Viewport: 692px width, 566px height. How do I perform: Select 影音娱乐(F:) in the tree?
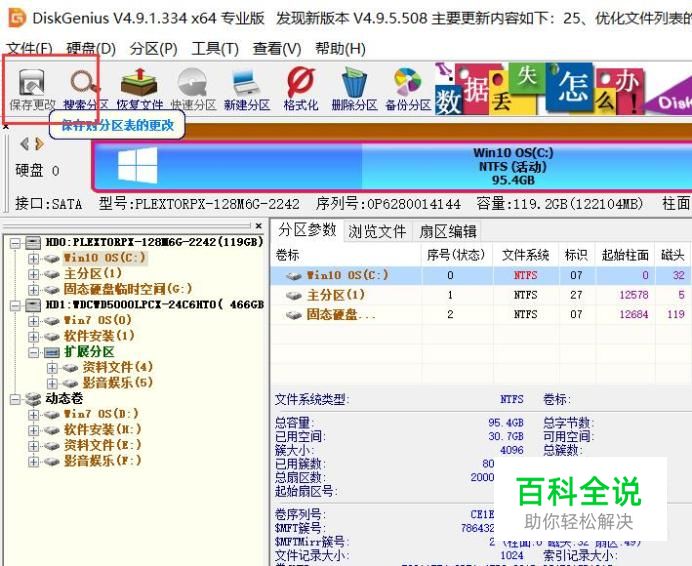click(102, 461)
